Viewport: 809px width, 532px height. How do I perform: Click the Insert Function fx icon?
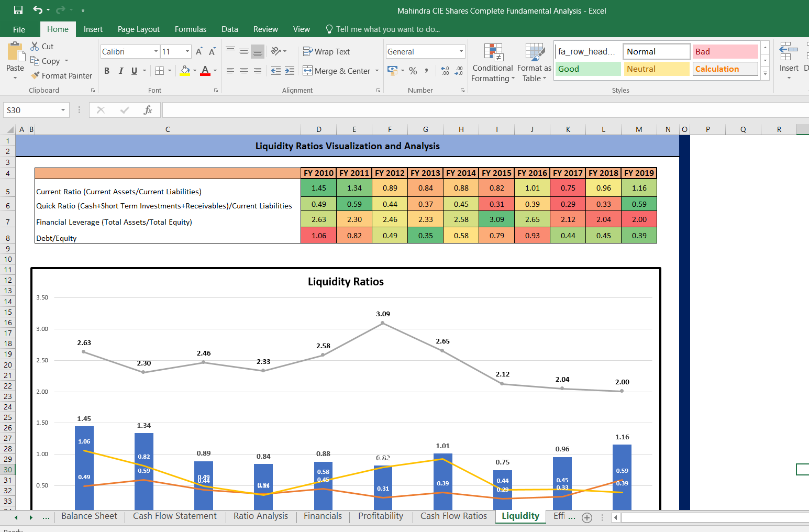[x=148, y=110]
